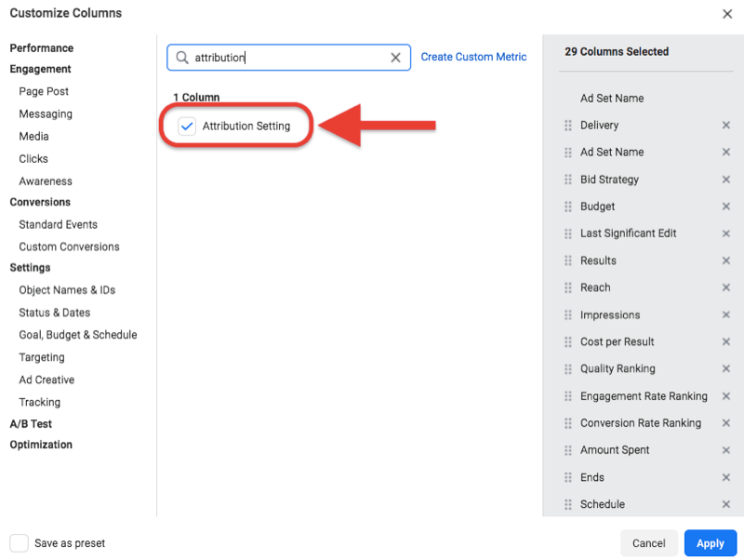Click the Create Custom Metric link
744x560 pixels.
473,57
